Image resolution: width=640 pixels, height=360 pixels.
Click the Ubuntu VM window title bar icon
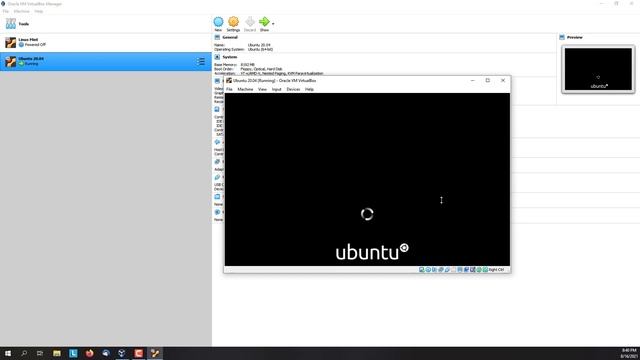pos(229,80)
